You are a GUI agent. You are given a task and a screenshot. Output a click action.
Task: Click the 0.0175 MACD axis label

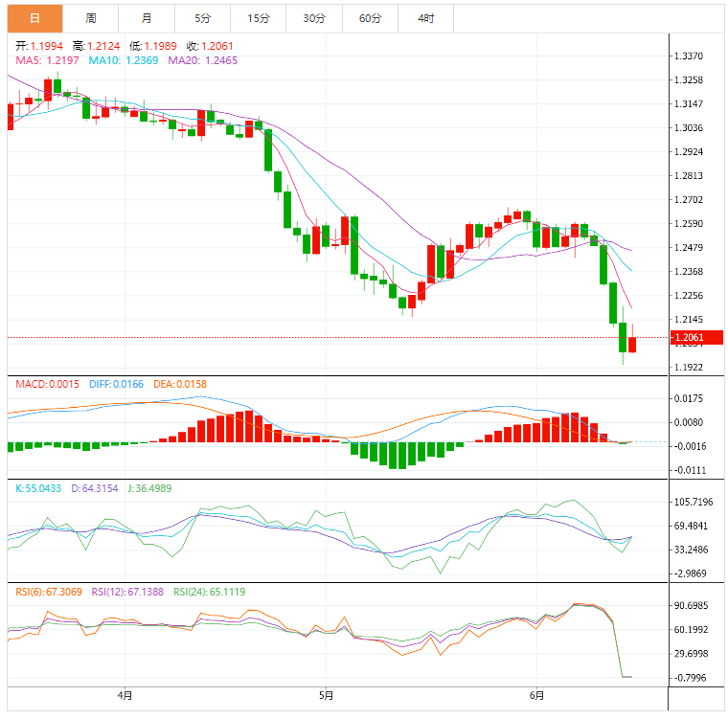pyautogui.click(x=689, y=398)
